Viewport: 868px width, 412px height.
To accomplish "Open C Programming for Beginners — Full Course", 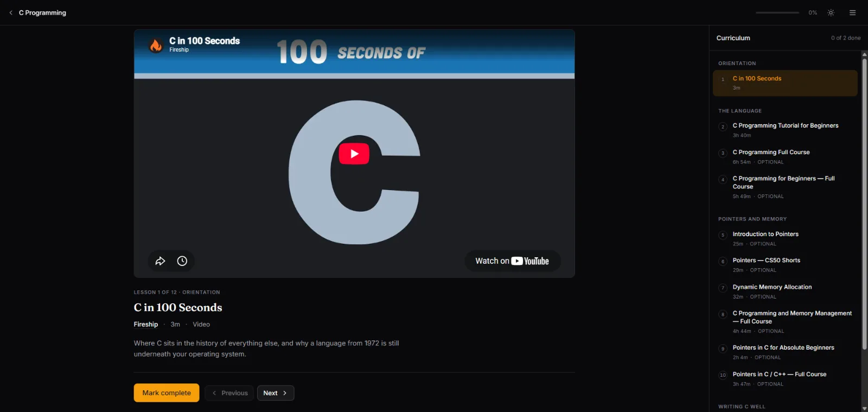I will (x=785, y=187).
